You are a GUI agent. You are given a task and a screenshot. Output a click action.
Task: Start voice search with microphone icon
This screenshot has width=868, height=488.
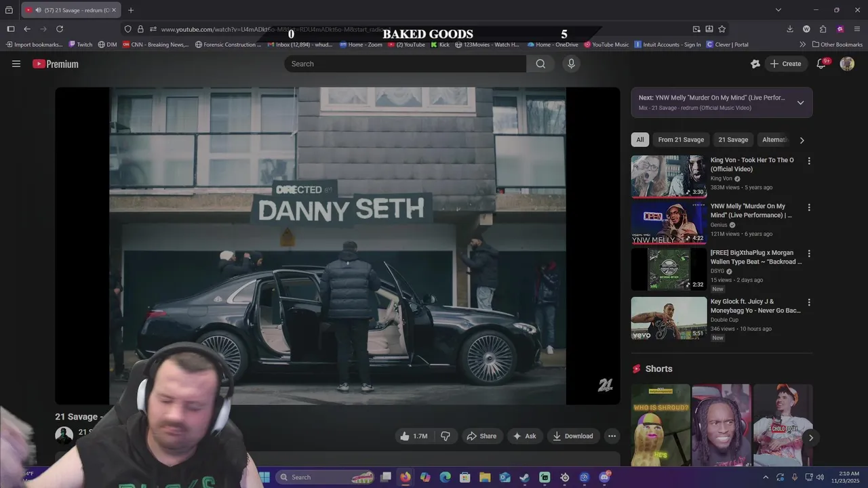coord(571,64)
